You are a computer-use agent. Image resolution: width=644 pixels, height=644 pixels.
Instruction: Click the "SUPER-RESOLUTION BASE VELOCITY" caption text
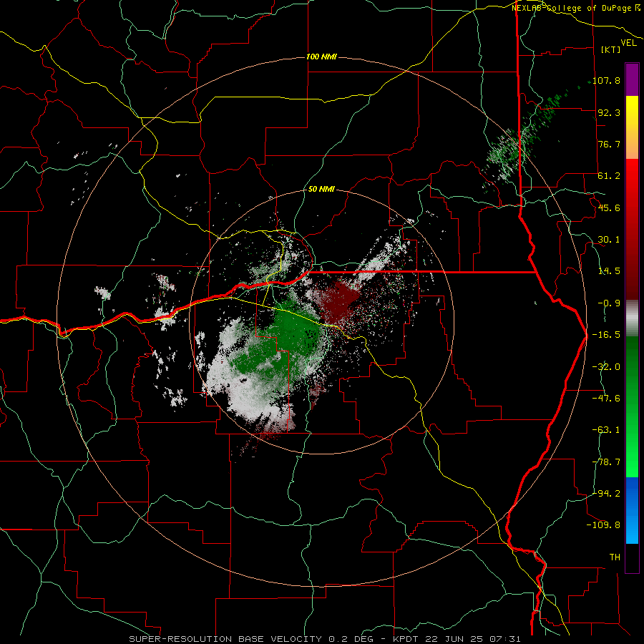(225, 639)
